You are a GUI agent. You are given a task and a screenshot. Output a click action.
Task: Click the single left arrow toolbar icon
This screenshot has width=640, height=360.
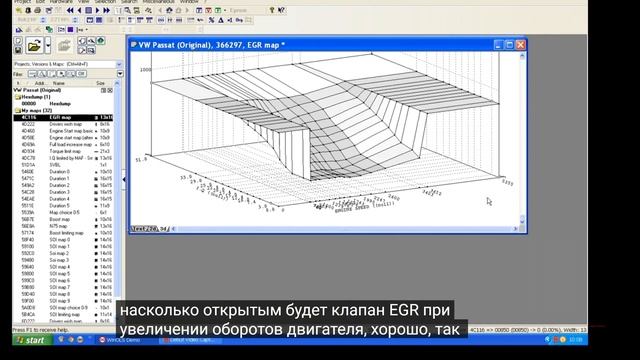[x=79, y=10]
